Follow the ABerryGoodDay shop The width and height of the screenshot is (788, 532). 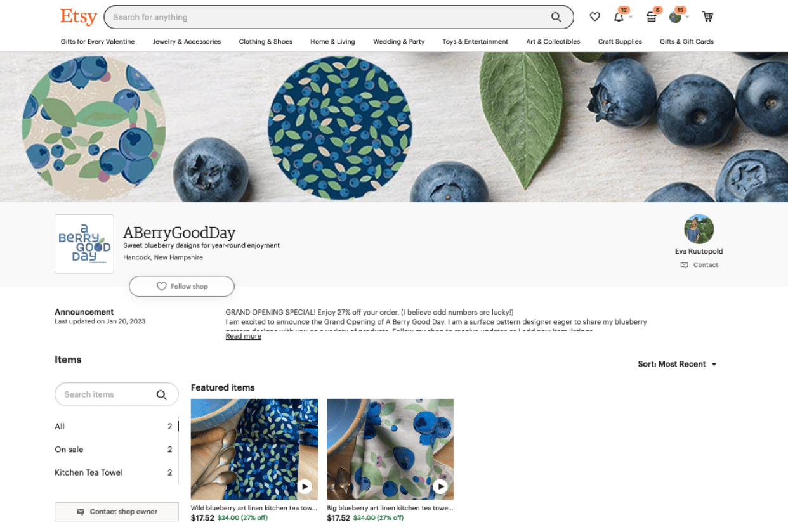point(181,286)
